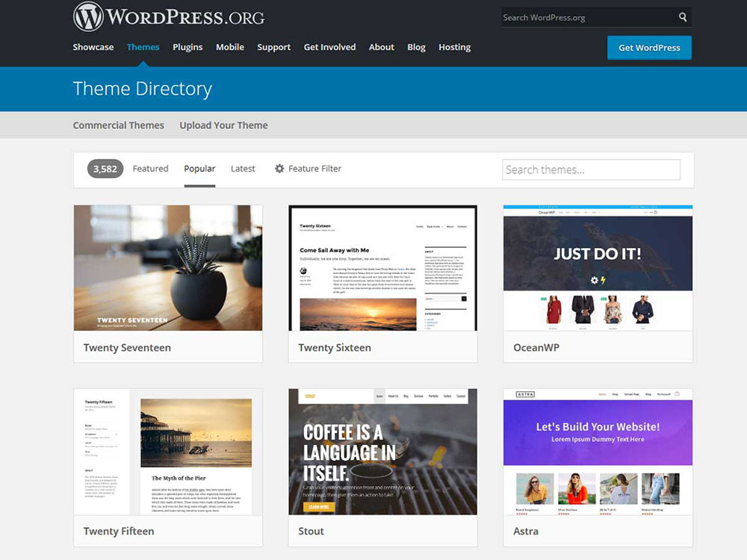This screenshot has height=560, width=747.
Task: Visit the Support section
Action: (274, 47)
